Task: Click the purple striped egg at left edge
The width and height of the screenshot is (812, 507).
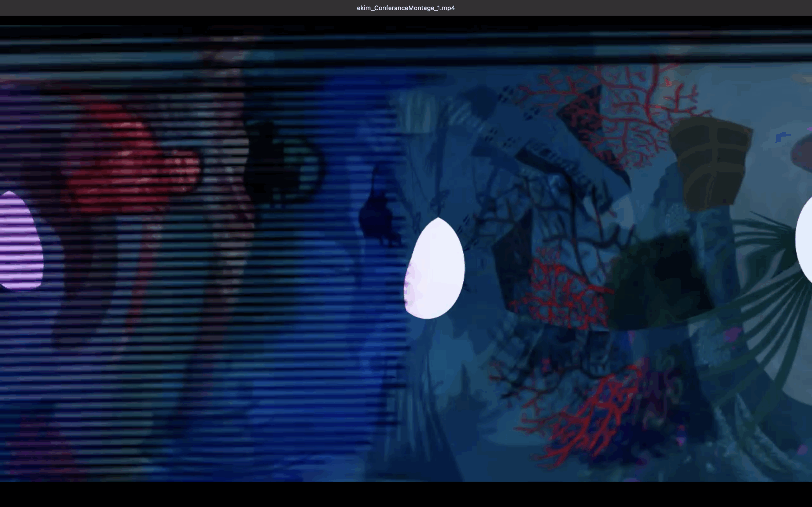Action: tap(19, 241)
